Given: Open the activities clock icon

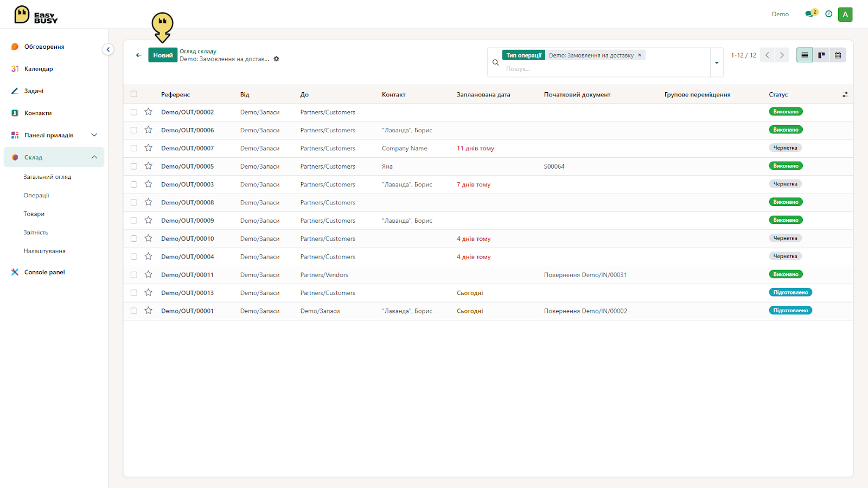Looking at the screenshot, I should (x=828, y=14).
